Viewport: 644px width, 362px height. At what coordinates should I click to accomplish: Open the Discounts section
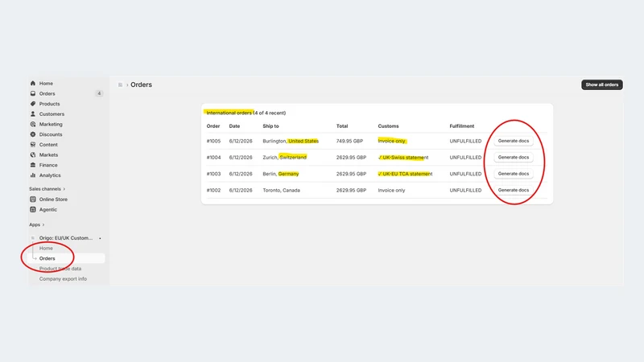[x=51, y=134]
